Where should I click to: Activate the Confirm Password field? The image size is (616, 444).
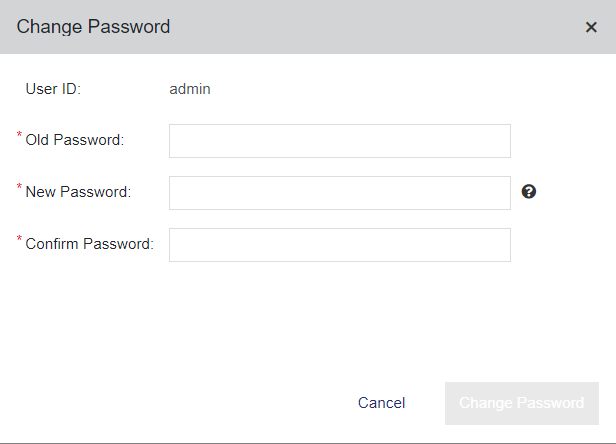(x=340, y=245)
